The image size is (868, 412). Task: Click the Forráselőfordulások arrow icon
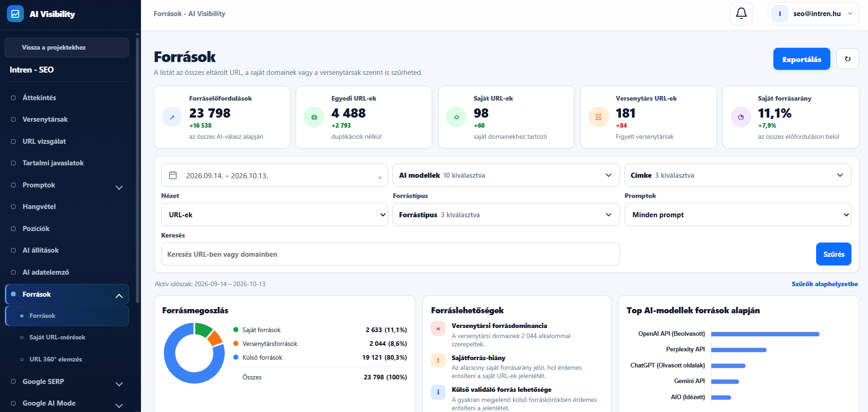[172, 117]
